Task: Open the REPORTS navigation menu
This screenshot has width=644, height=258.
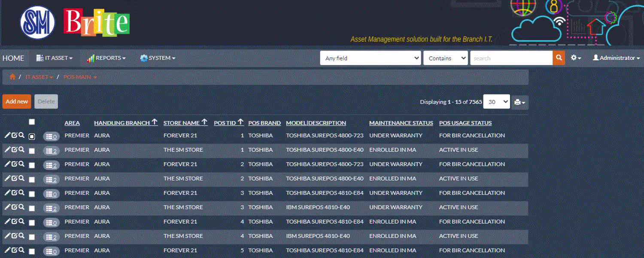Action: [106, 58]
